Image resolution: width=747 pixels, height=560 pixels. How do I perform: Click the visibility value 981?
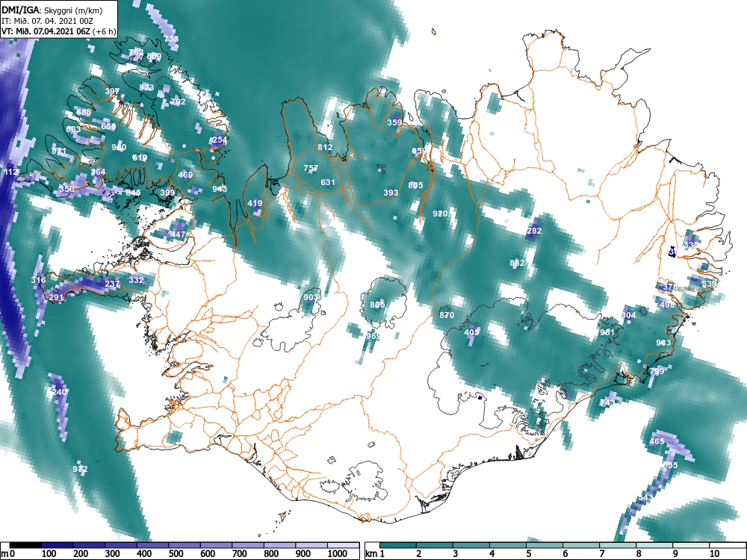[x=607, y=332]
